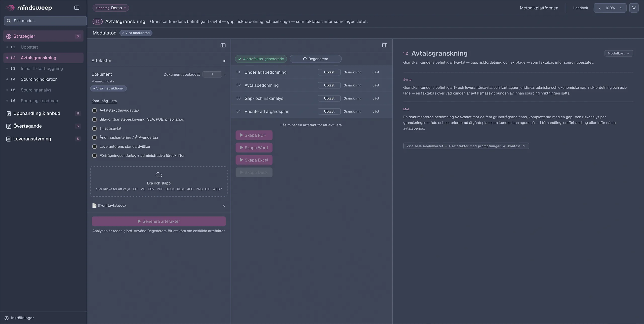Image resolution: width=644 pixels, height=324 pixels.
Task: Expand the Artefakter section arrow
Action: [224, 61]
